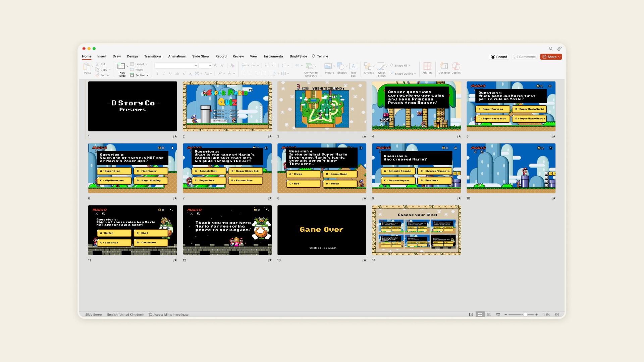
Task: Click the search magnifier icon
Action: (551, 49)
